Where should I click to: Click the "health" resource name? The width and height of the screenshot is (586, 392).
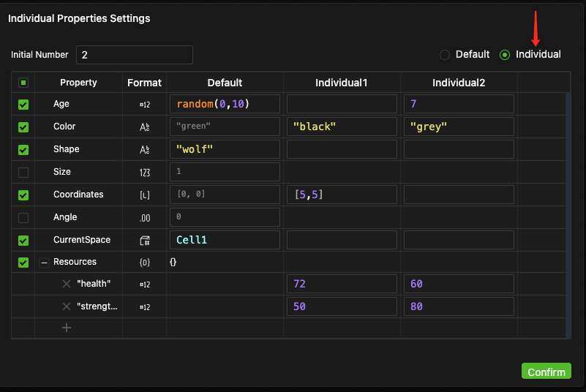94,284
